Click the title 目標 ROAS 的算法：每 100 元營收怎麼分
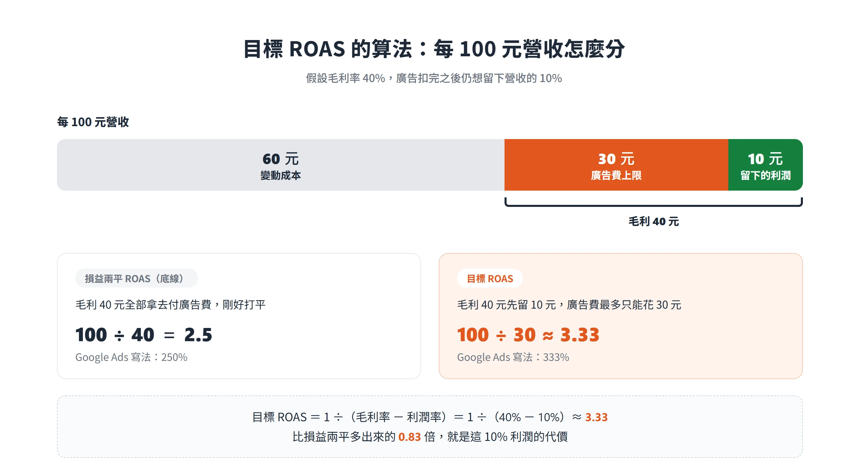Screen dimensions: 868x466 point(434,49)
